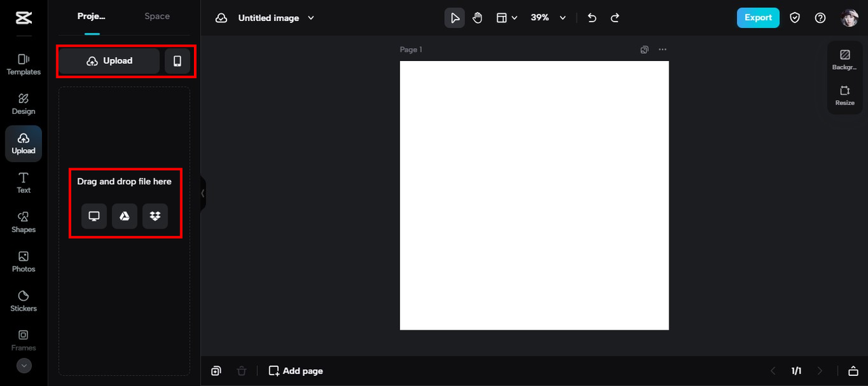
Task: Select the Upload sidebar panel
Action: 24,143
